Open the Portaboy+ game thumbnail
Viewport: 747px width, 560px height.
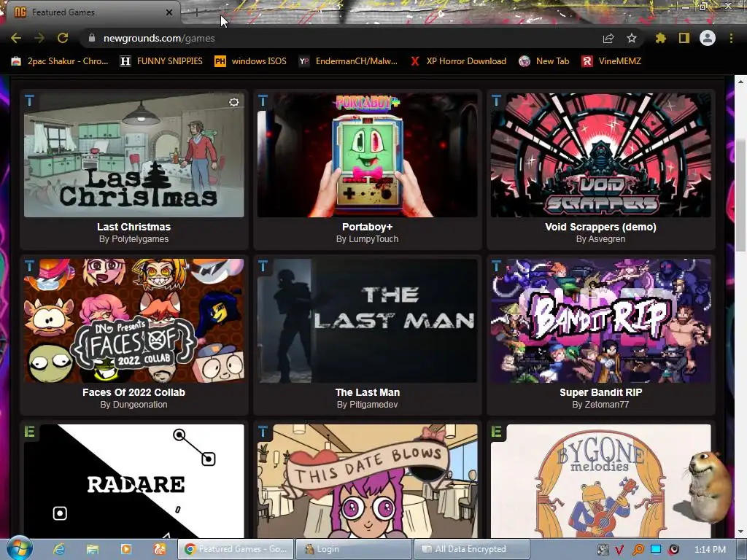368,155
